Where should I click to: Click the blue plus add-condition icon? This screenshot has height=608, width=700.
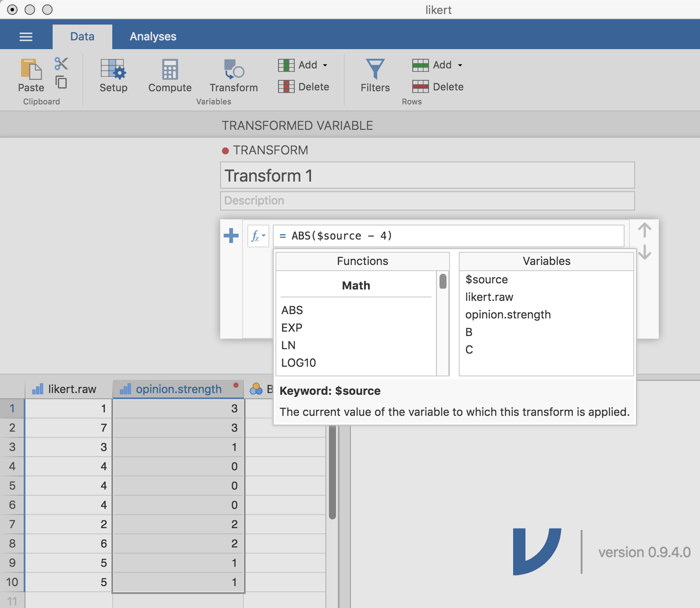pos(231,236)
